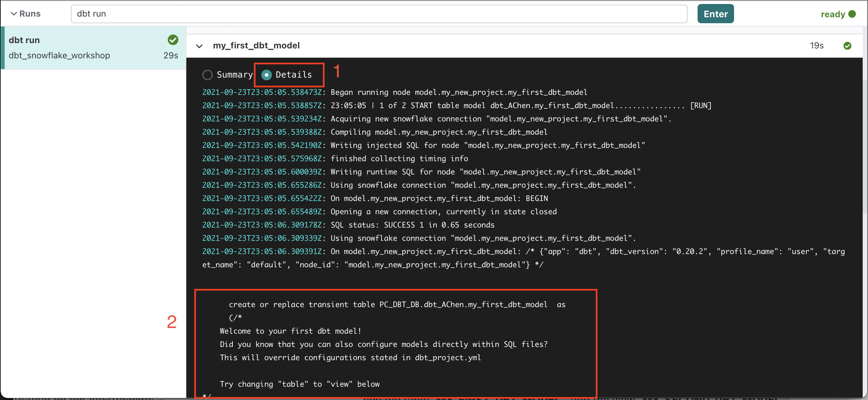The image size is (868, 400).
Task: Collapse the my_first_dbt_model chevron
Action: (x=199, y=46)
